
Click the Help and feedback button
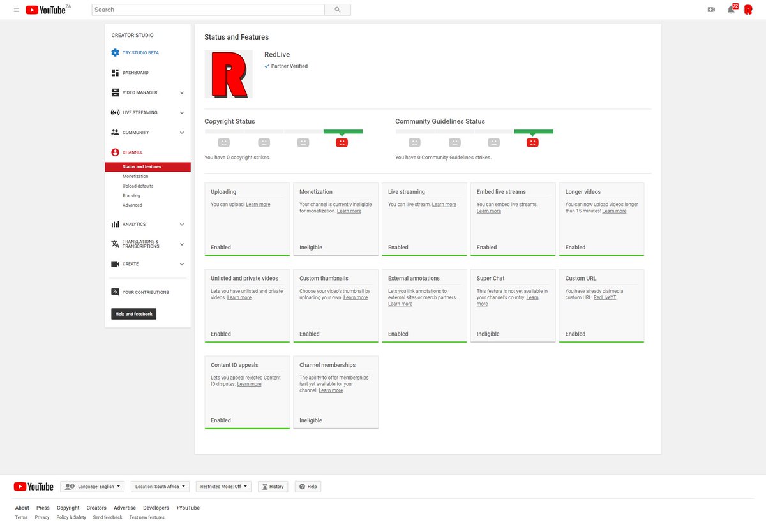coord(134,314)
